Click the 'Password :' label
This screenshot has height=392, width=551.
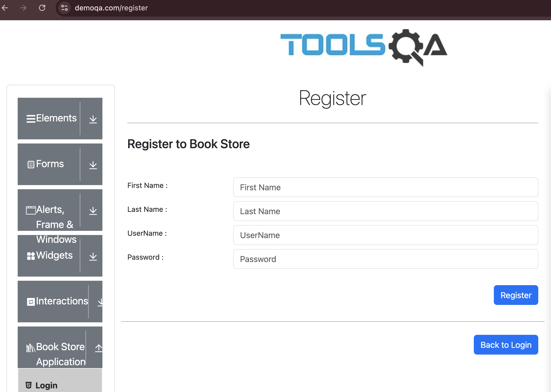tap(146, 257)
